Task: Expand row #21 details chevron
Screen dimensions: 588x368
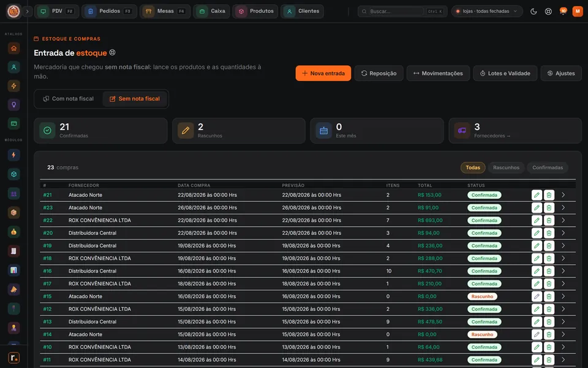Action: [563, 195]
